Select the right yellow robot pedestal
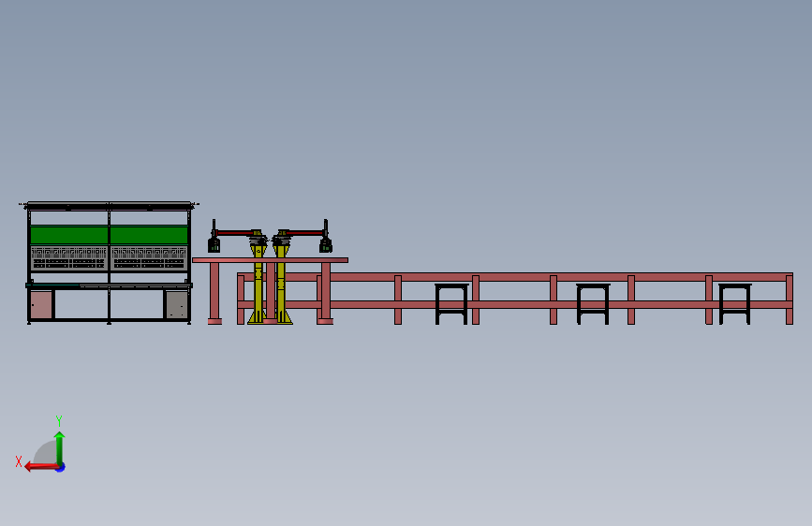 (x=281, y=285)
